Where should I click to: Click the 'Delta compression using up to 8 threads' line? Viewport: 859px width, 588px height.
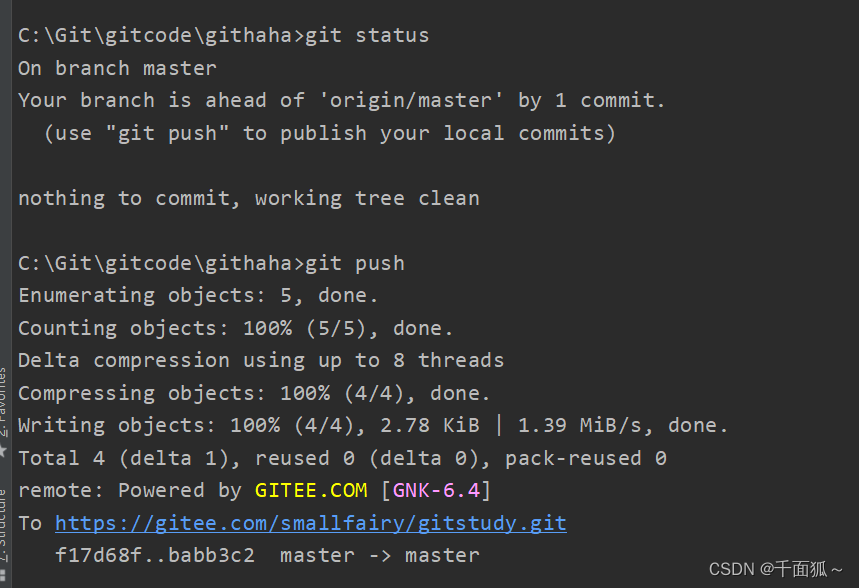261,361
